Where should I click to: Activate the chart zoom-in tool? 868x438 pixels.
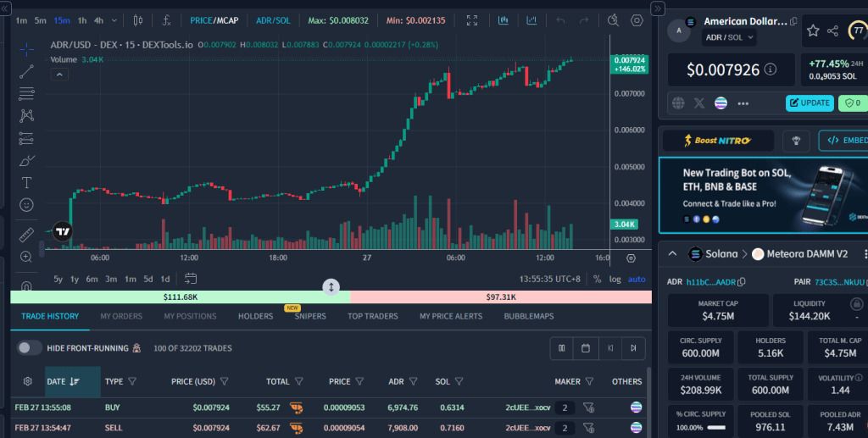tap(26, 257)
